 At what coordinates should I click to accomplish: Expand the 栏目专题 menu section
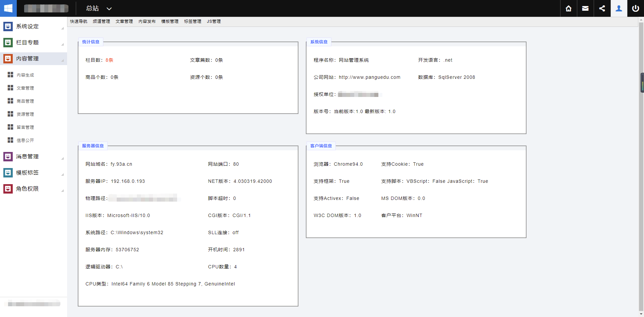pos(34,43)
